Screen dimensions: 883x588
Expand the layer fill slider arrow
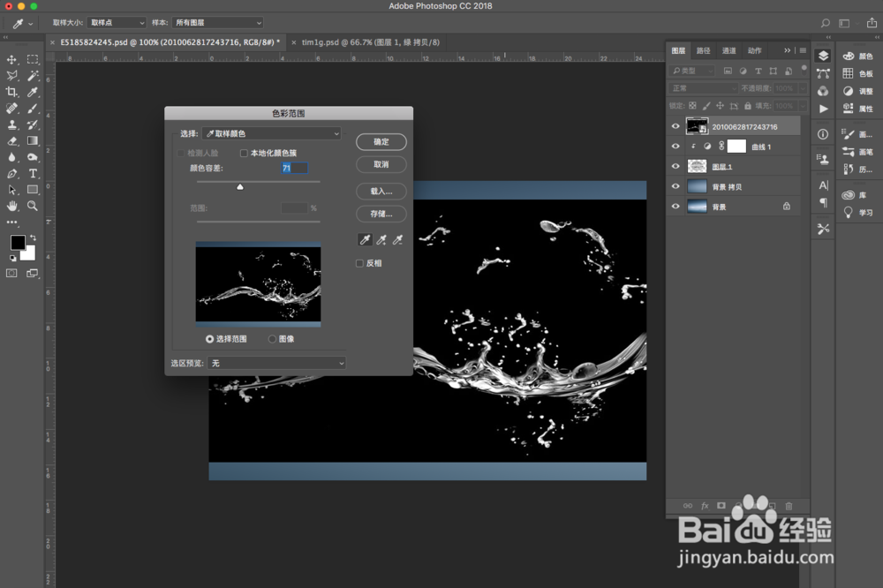click(x=803, y=106)
